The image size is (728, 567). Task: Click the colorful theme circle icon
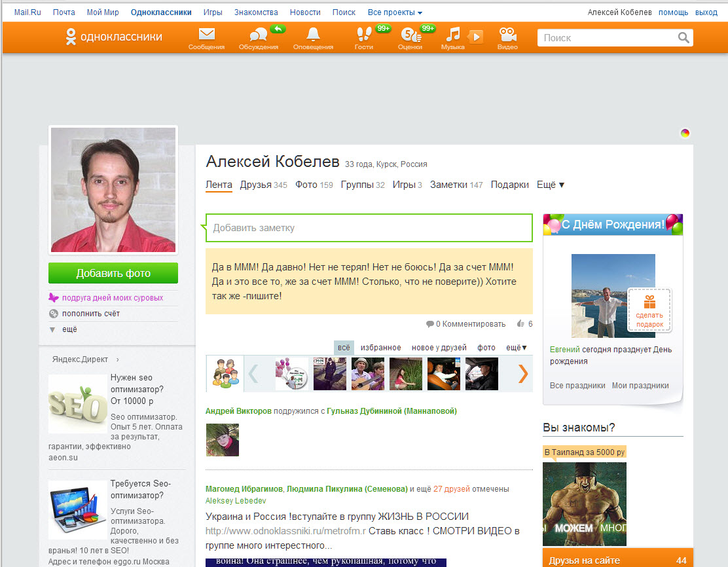tap(685, 134)
